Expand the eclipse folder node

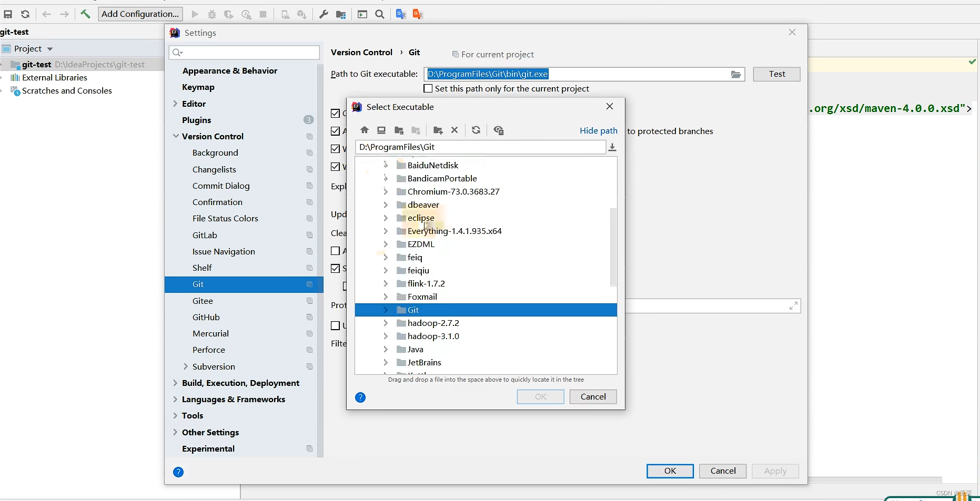tap(386, 218)
